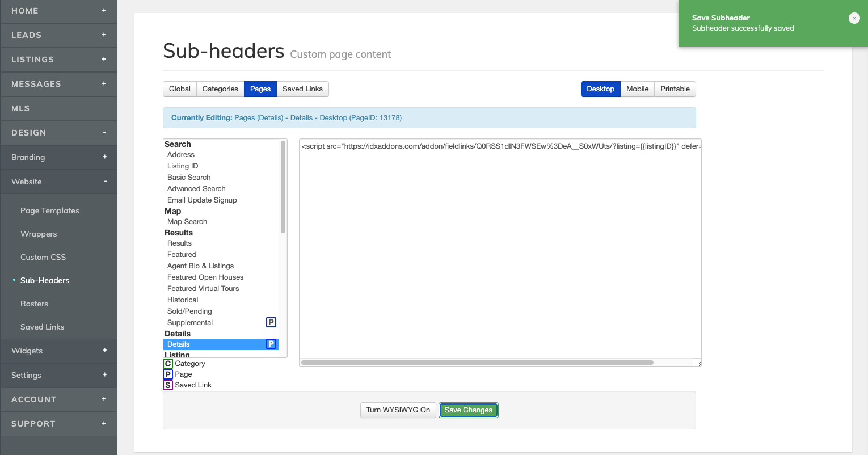Click the P badge next to Supplemental

(271, 322)
